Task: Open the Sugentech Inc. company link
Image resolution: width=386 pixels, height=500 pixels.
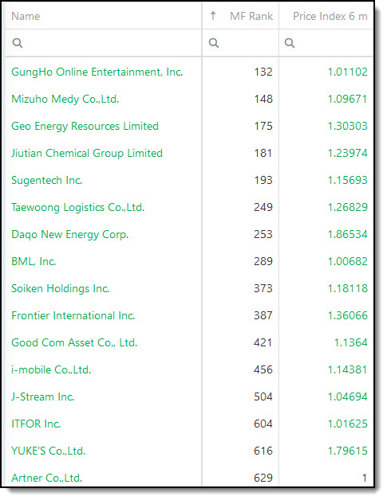Action: pyautogui.click(x=47, y=180)
